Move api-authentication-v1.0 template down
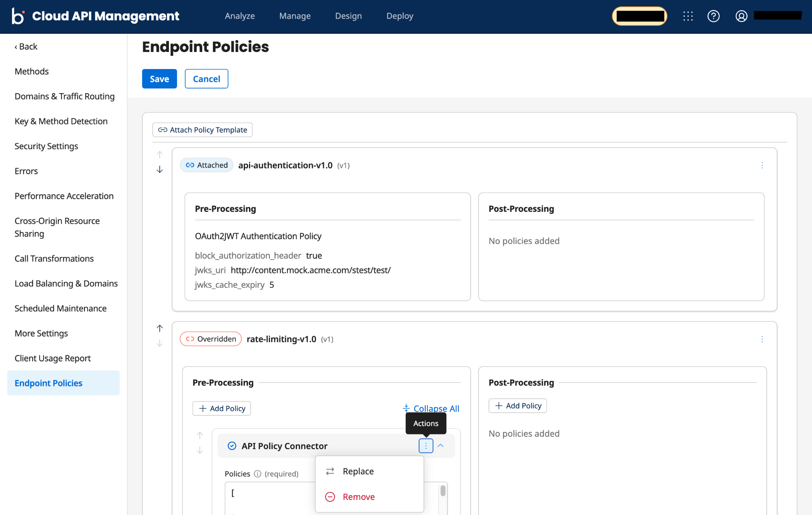The height and width of the screenshot is (515, 812). coord(159,169)
